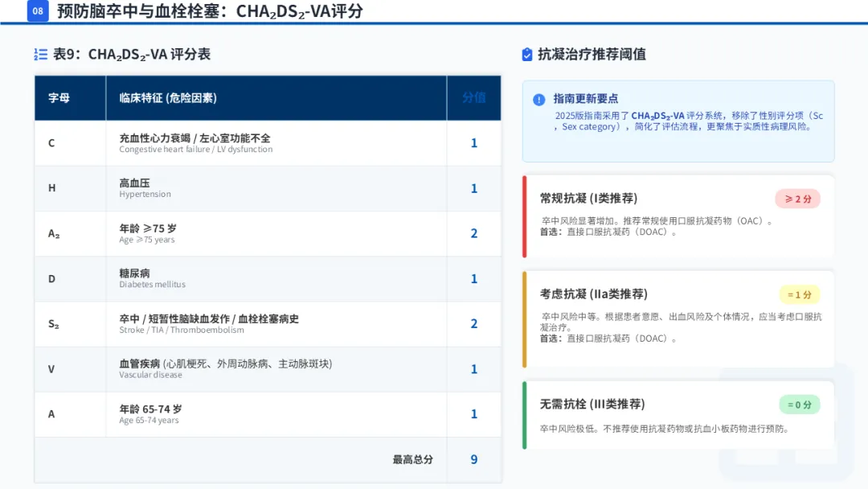Screen dimensions: 868x489
Task: Click the Vascular disease subtitle
Action: 150,375
